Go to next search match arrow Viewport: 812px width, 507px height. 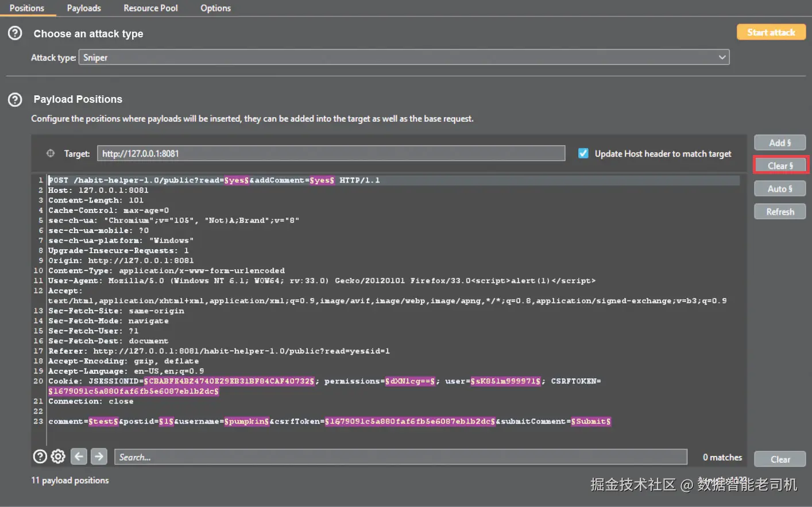[99, 456]
